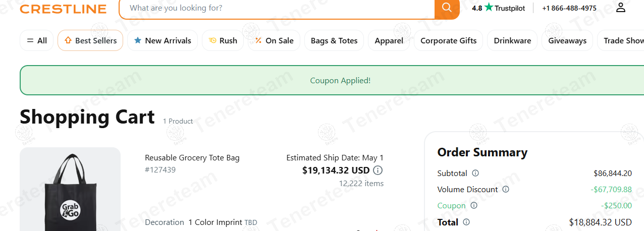View the On Sale category
644x231 pixels.
[274, 41]
